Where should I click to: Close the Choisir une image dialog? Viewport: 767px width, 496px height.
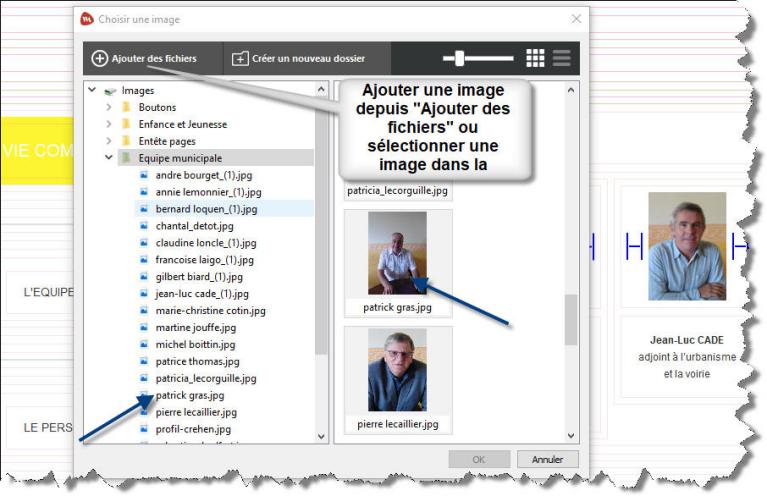pos(576,19)
